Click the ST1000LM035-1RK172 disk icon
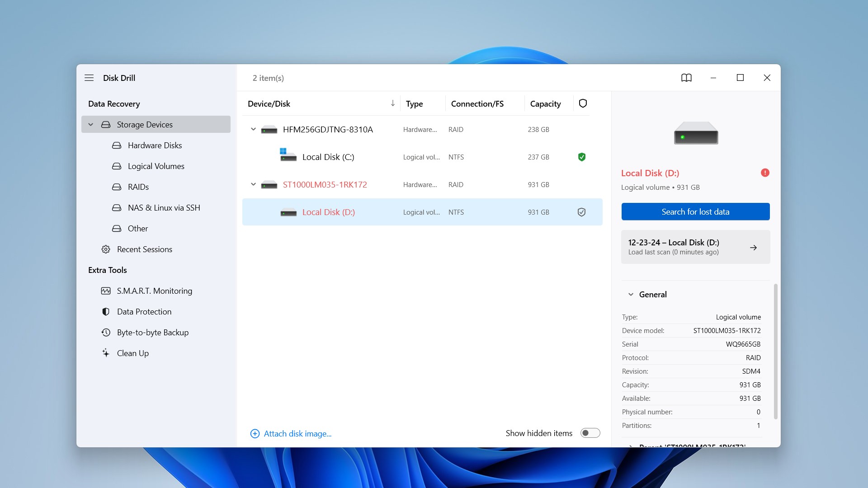This screenshot has height=488, width=868. tap(269, 185)
